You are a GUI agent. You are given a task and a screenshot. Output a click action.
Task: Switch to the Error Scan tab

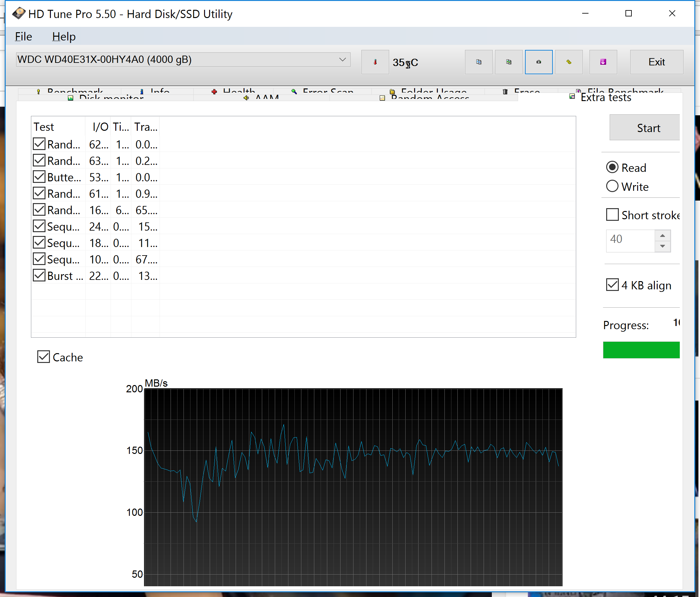pos(323,91)
